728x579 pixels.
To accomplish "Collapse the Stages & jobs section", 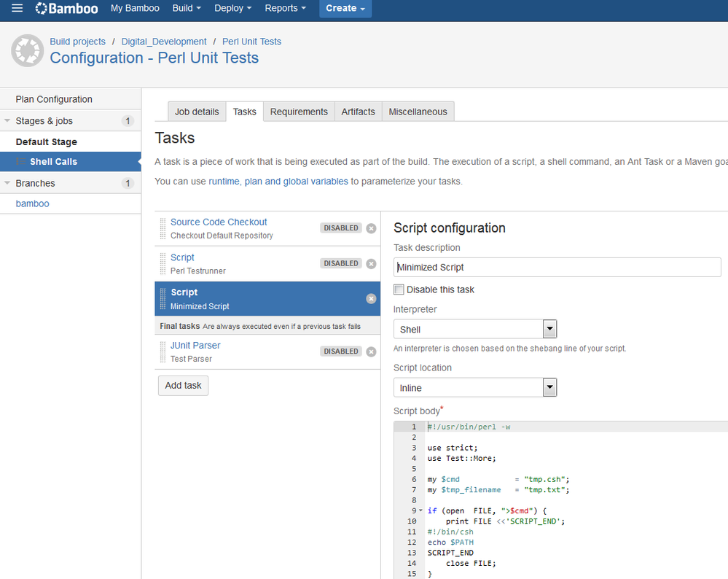I will (8, 121).
